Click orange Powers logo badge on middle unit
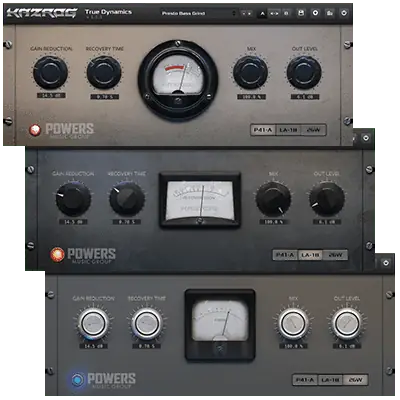The width and height of the screenshot is (400, 400). tap(57, 255)
